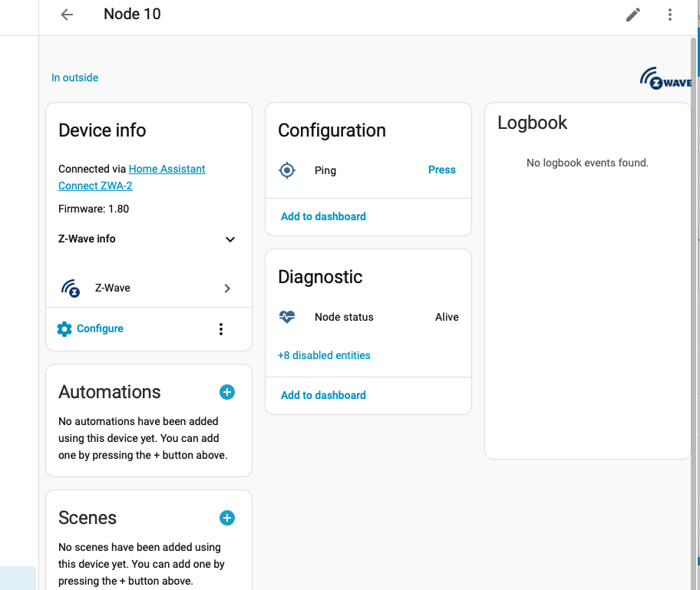Viewport: 700px width, 590px height.
Task: Click Add to dashboard under Diagnostic
Action: coord(323,395)
